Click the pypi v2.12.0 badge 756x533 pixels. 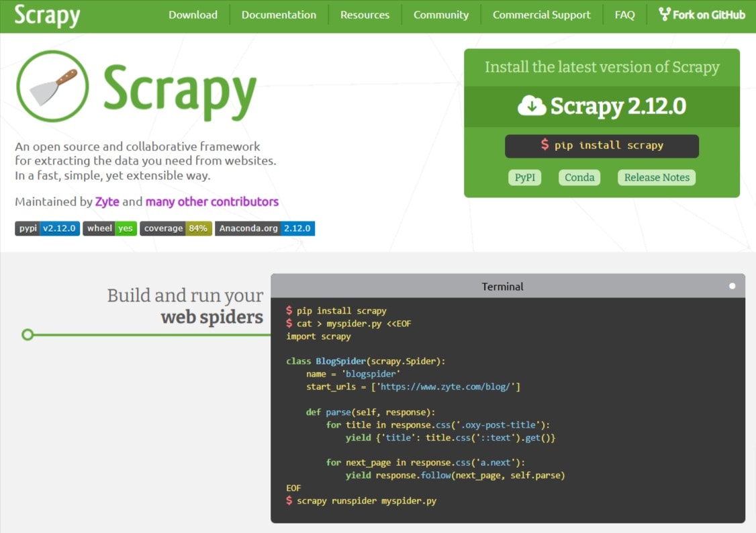coord(47,228)
